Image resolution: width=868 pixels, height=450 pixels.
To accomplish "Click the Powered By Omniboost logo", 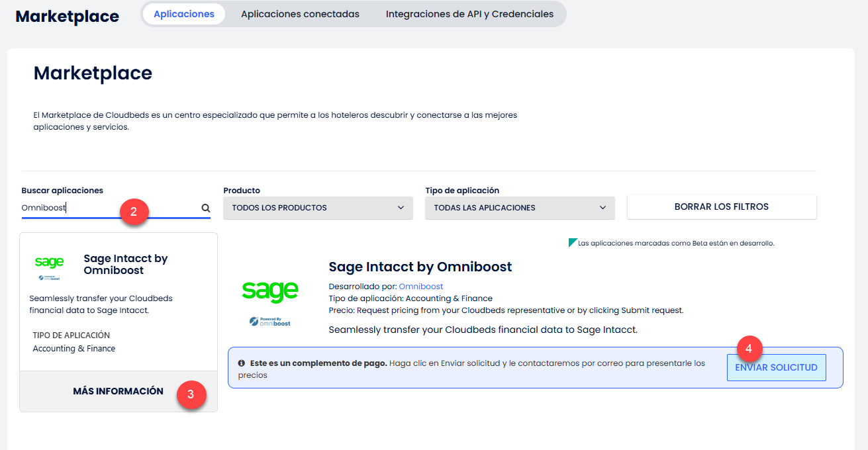I will pyautogui.click(x=270, y=321).
